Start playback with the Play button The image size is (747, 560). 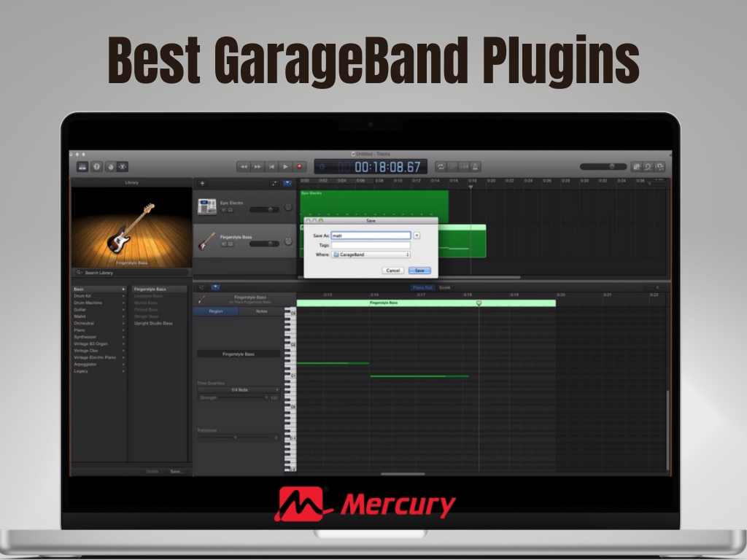pos(285,167)
